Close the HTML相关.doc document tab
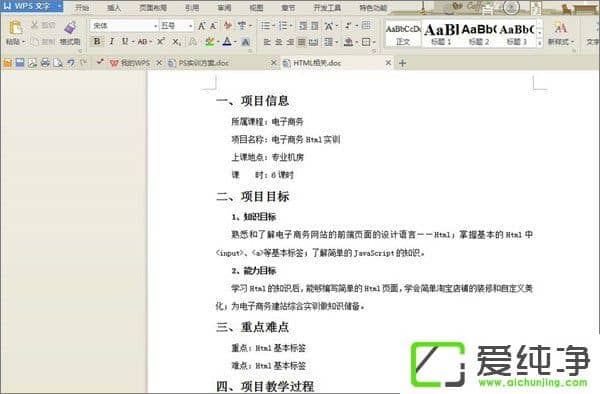Image resolution: width=600 pixels, height=394 pixels. coord(388,63)
